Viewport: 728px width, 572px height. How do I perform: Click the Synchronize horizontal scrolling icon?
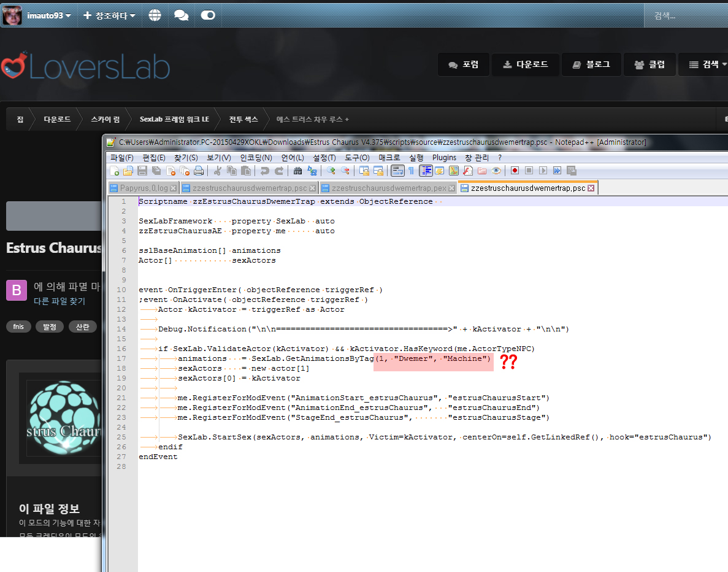[378, 171]
